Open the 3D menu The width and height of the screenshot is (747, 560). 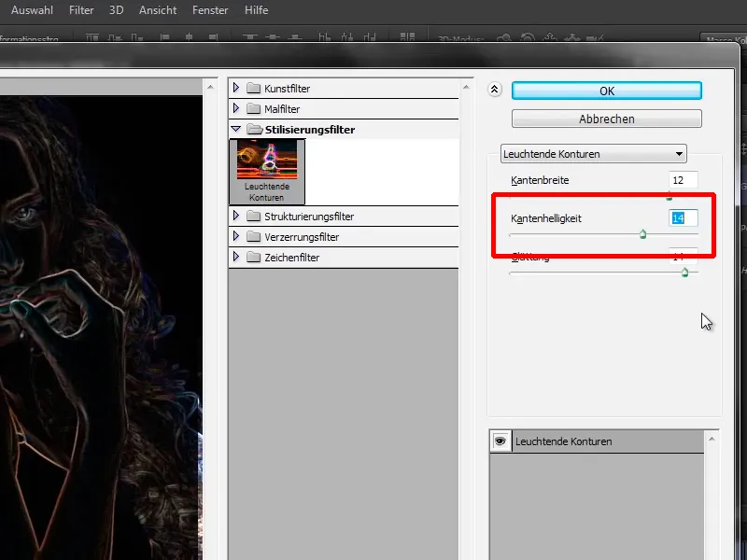pyautogui.click(x=116, y=10)
